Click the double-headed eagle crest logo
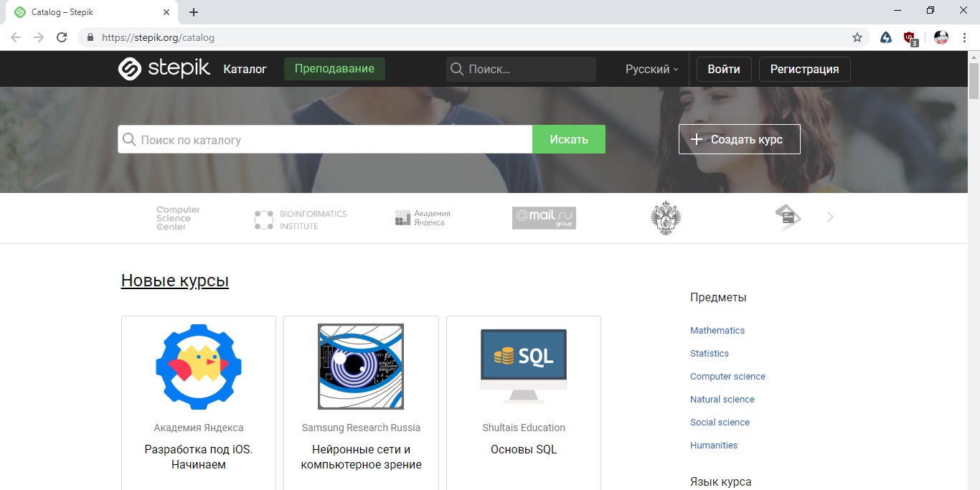The height and width of the screenshot is (490, 980). (665, 218)
